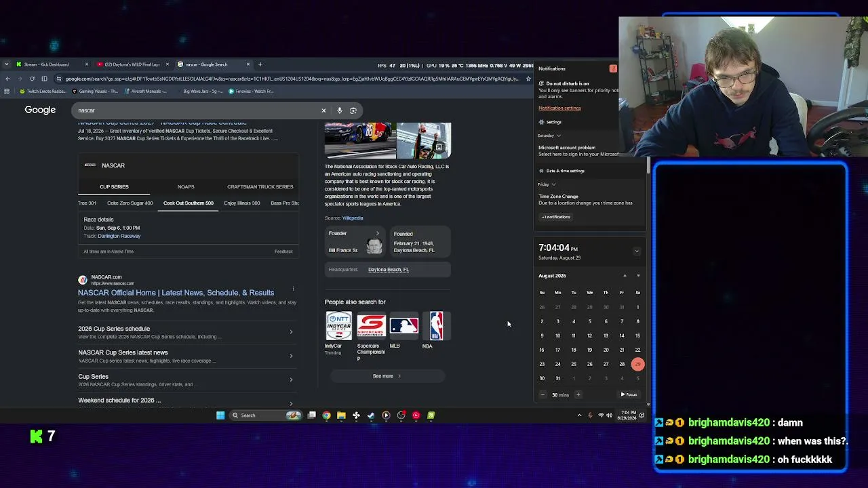The width and height of the screenshot is (868, 488).
Task: Start a Google voice search
Action: click(x=340, y=110)
